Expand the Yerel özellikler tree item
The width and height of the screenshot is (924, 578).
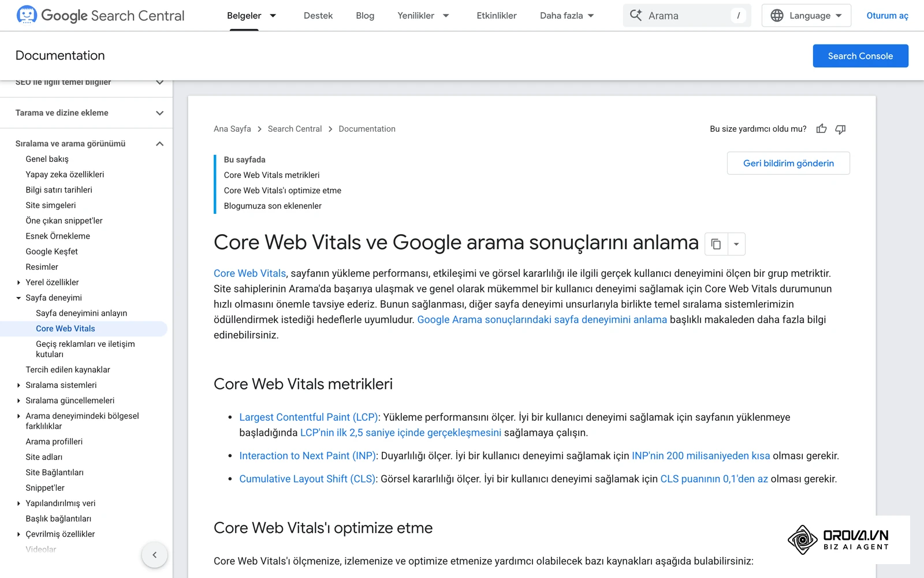[x=18, y=283]
